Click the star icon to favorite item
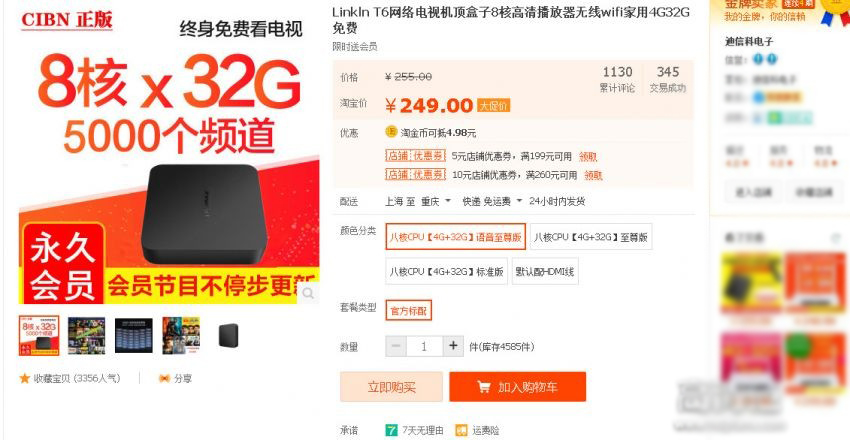The width and height of the screenshot is (850, 440). tap(24, 378)
